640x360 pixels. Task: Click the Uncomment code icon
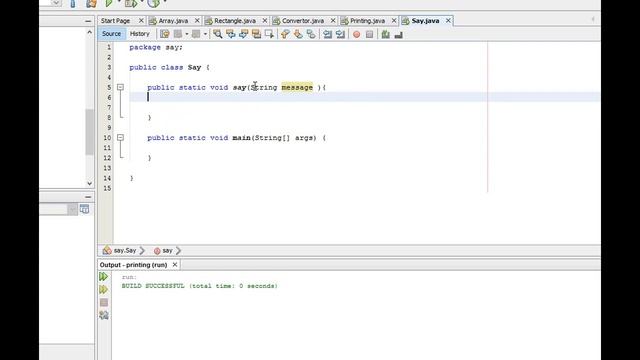pyautogui.click(x=398, y=35)
